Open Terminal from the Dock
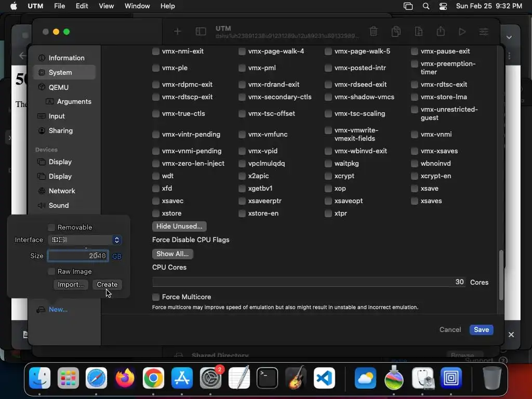This screenshot has height=399, width=532. click(x=268, y=378)
